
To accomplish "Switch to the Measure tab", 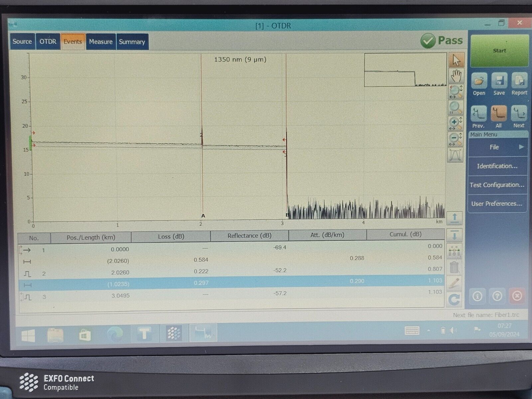I will point(101,42).
